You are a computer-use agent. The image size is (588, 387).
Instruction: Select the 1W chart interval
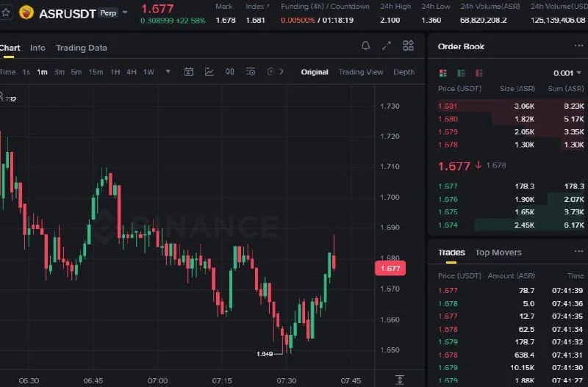[x=148, y=72]
